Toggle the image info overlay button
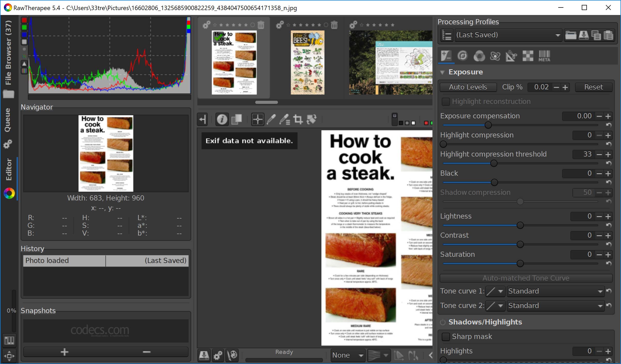The image size is (621, 364). pos(222,119)
